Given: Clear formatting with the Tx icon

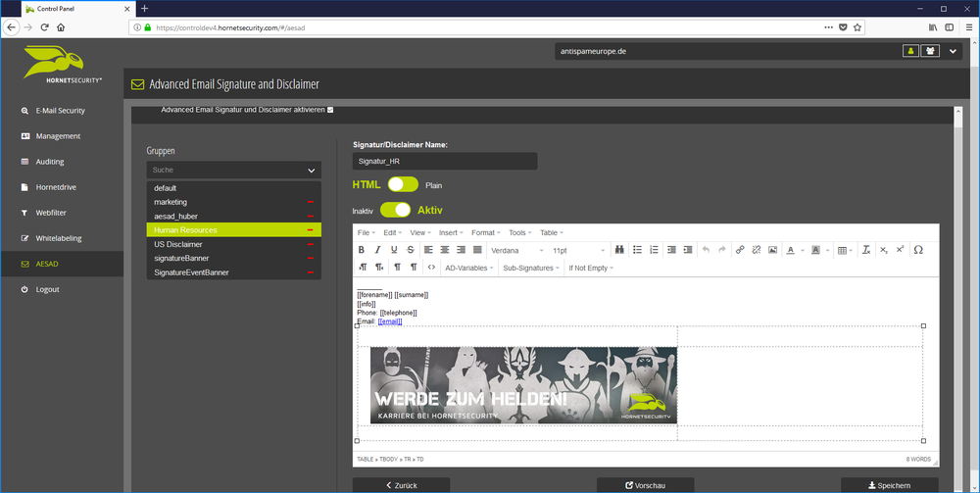Looking at the screenshot, I should [866, 250].
